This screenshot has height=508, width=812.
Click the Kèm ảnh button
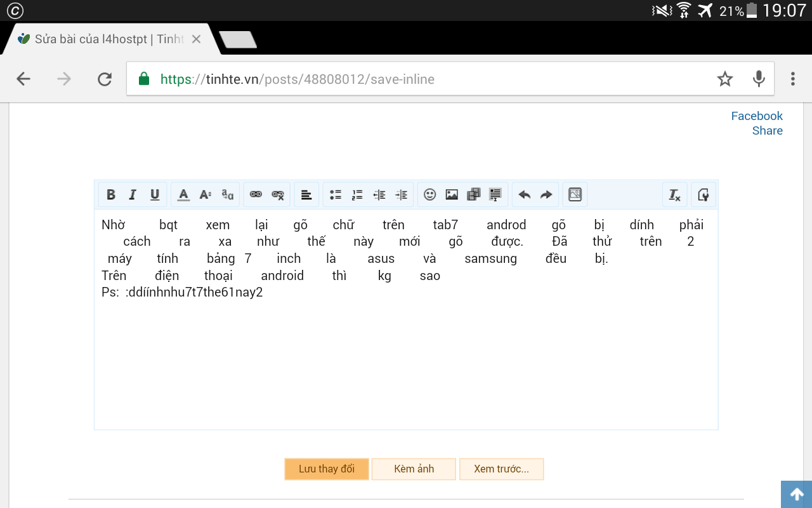(414, 469)
